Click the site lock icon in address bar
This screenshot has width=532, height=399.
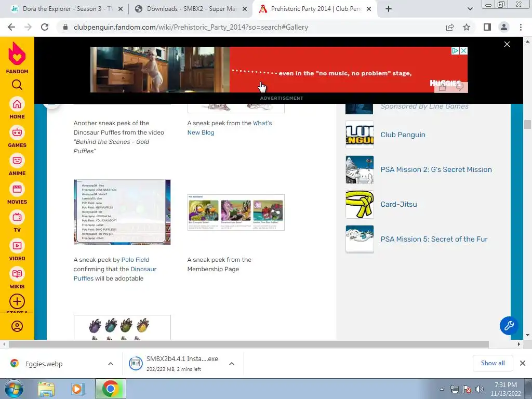[x=65, y=27]
